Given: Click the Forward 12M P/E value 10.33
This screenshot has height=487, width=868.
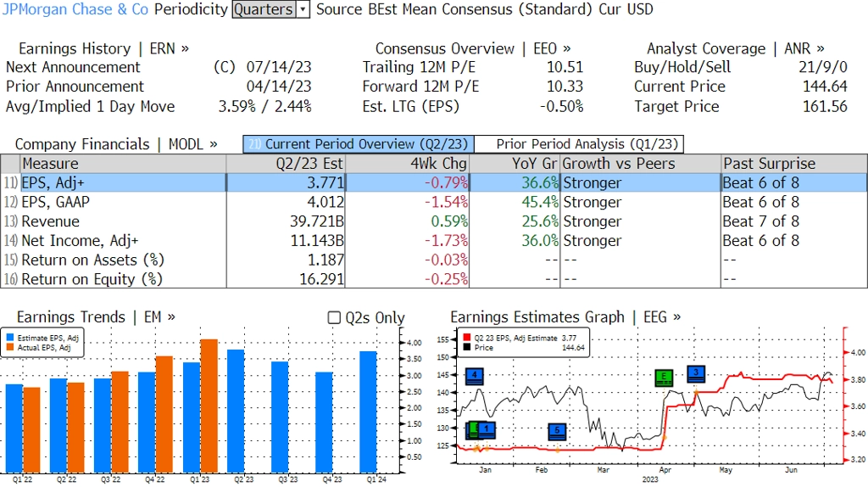Looking at the screenshot, I should 565,87.
